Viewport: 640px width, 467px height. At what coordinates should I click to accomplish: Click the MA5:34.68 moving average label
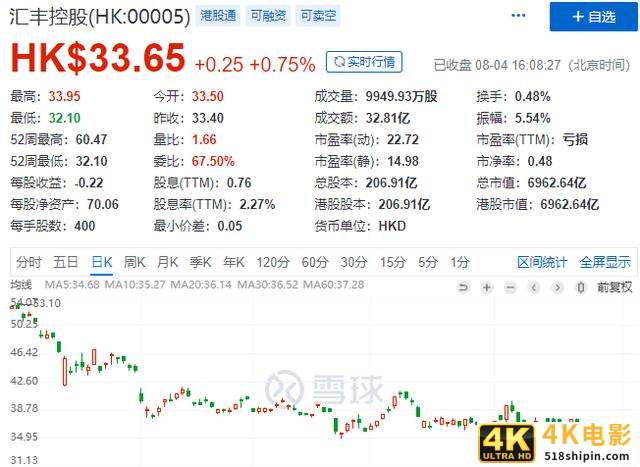click(x=72, y=285)
